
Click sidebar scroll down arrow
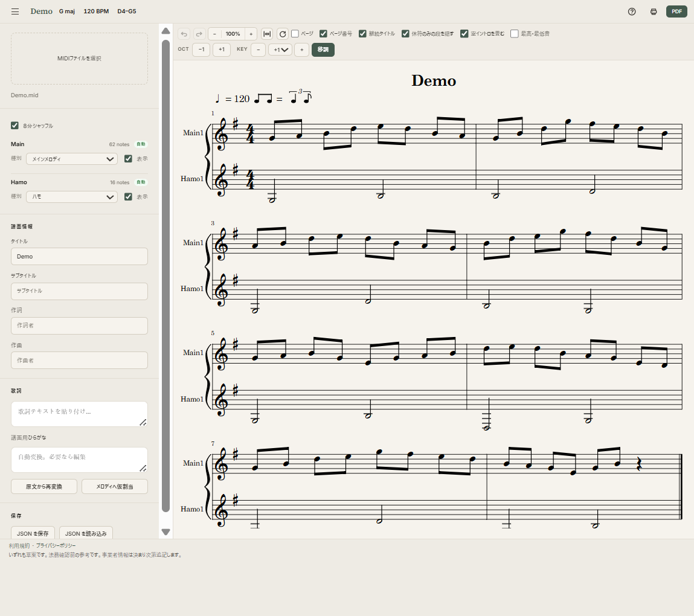(166, 532)
